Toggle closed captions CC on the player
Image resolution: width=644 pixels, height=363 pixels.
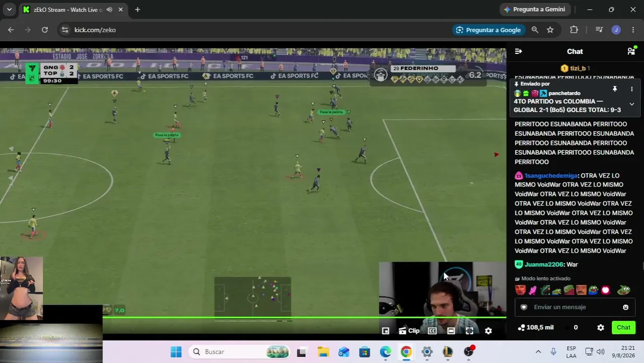pos(432,331)
